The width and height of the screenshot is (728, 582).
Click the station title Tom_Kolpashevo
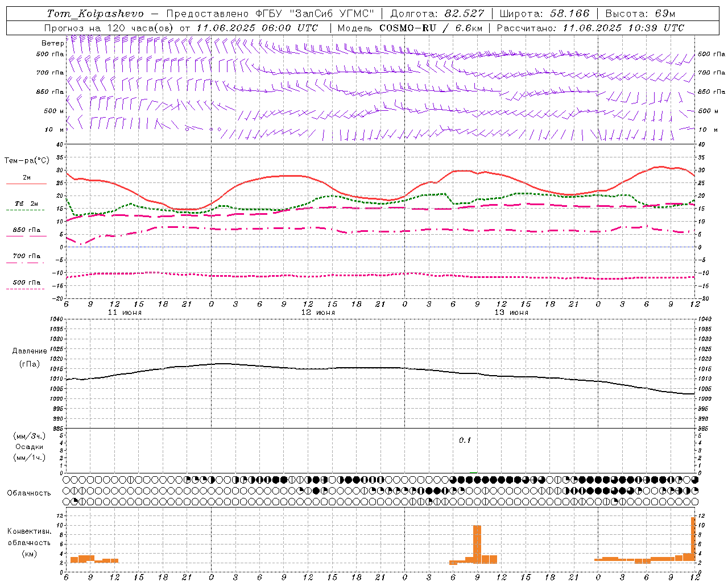tap(95, 14)
